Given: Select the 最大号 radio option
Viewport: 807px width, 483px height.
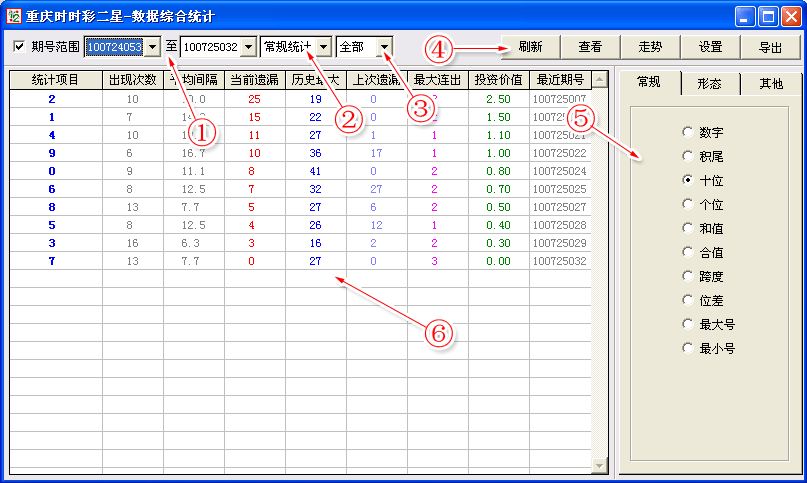Looking at the screenshot, I should [687, 324].
